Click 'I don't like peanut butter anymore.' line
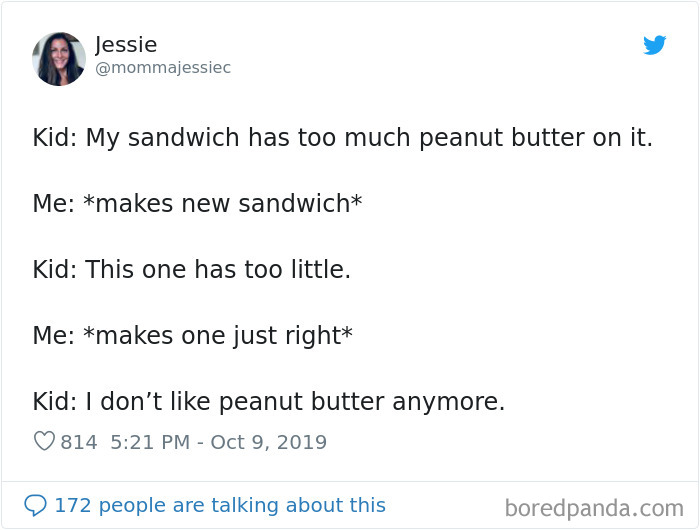This screenshot has width=700, height=530. [x=295, y=402]
